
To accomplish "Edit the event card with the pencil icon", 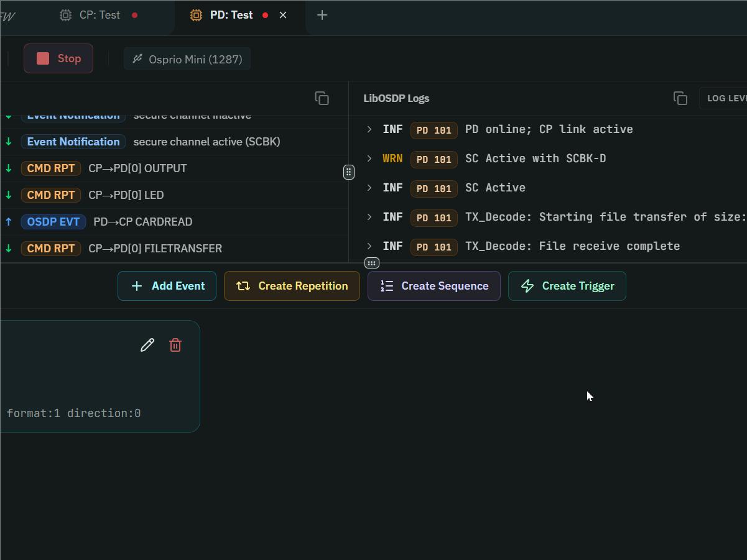I will [x=147, y=345].
